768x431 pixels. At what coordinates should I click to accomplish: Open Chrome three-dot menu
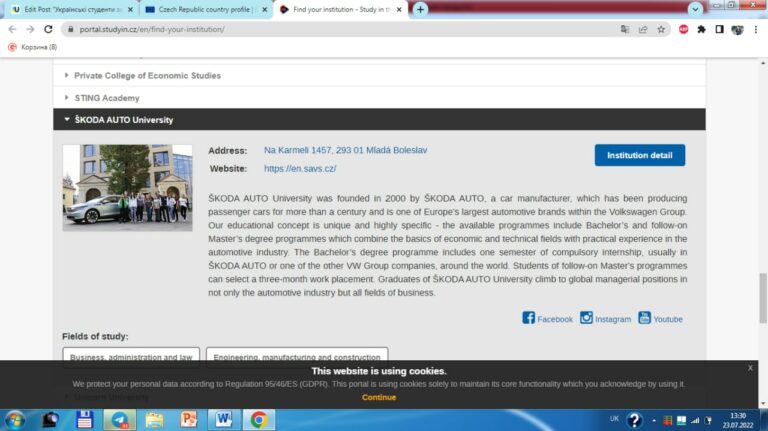[756, 29]
